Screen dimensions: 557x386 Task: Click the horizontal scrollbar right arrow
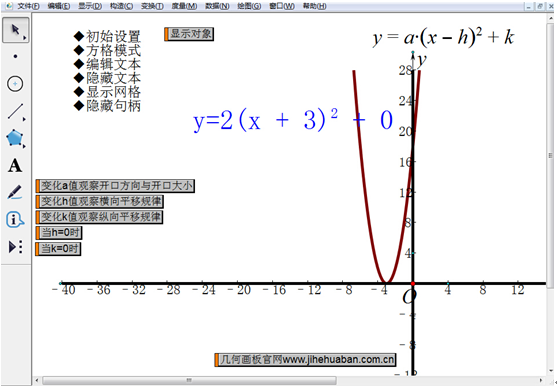point(541,381)
